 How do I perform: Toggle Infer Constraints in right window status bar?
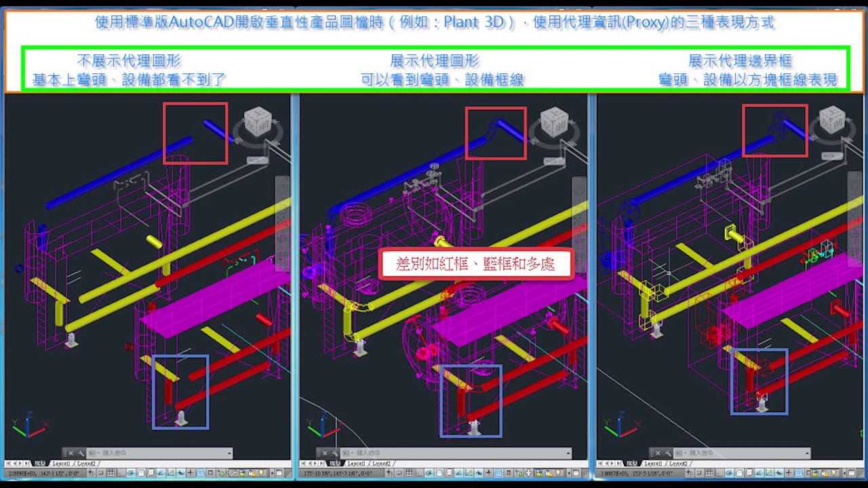(690, 472)
